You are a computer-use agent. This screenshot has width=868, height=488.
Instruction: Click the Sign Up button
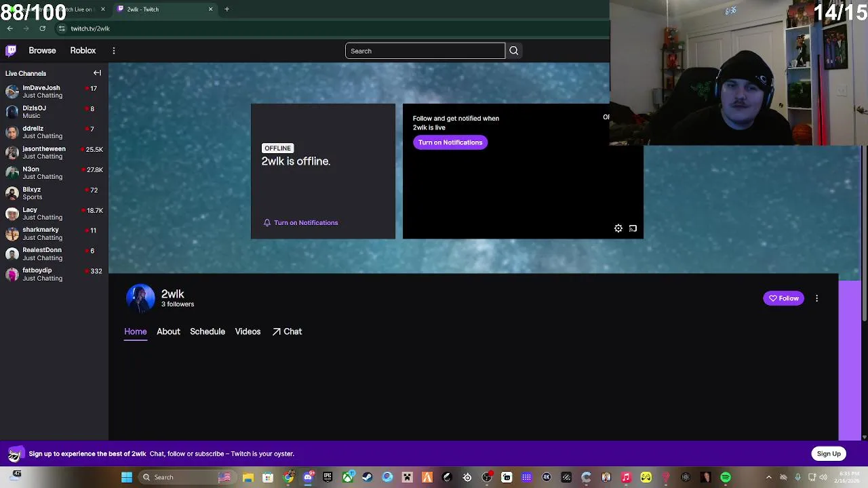[x=829, y=453]
